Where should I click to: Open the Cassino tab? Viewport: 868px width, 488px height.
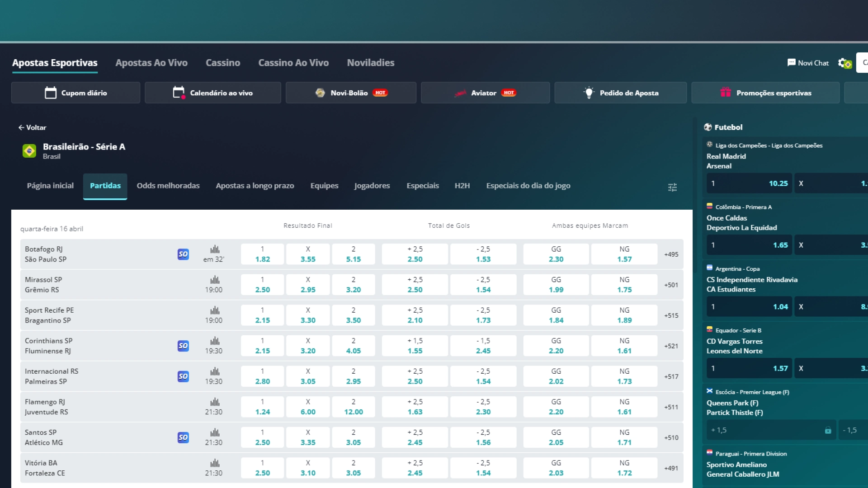pos(223,63)
